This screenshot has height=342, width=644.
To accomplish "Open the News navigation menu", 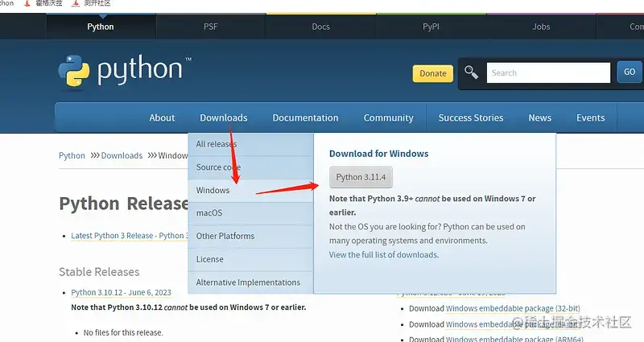I will [x=539, y=117].
